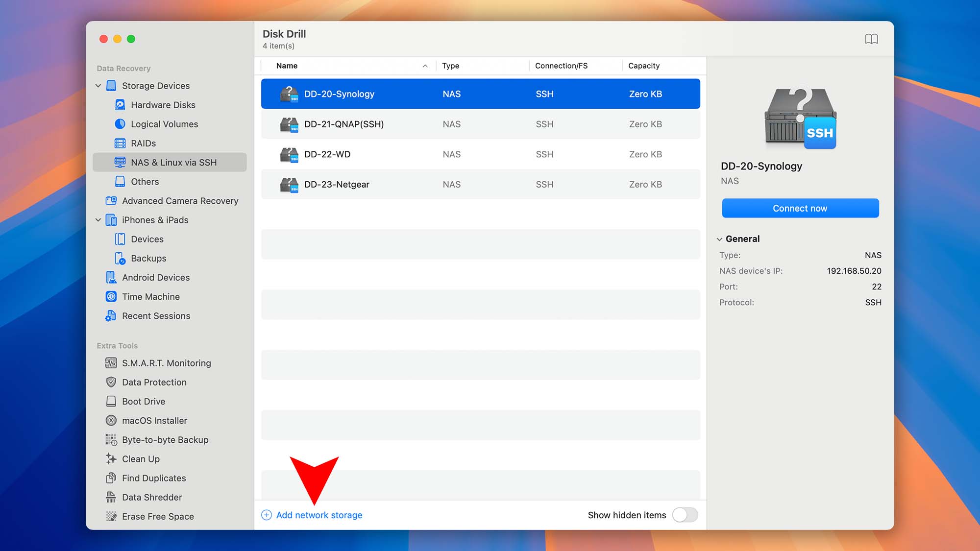This screenshot has width=980, height=551.
Task: Click the Devices phone icon
Action: pos(120,239)
